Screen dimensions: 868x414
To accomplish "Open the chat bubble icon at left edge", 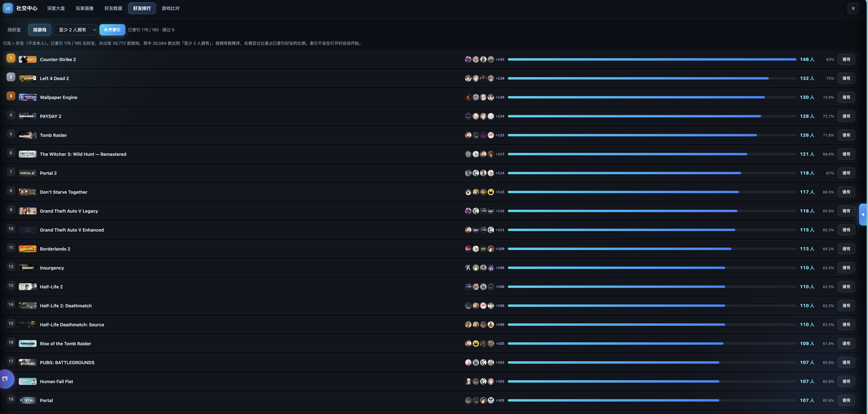I will pyautogui.click(x=5, y=379).
